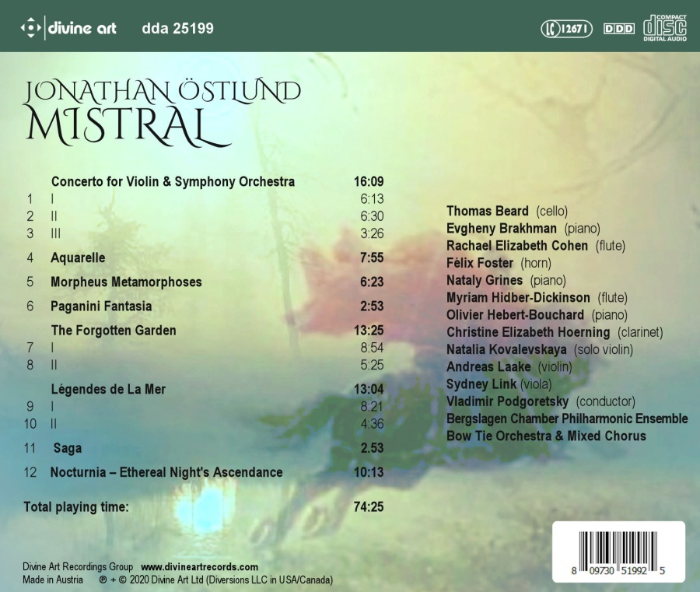Click the performer name Félix Foster
The width and height of the screenshot is (700, 592).
[x=480, y=263]
